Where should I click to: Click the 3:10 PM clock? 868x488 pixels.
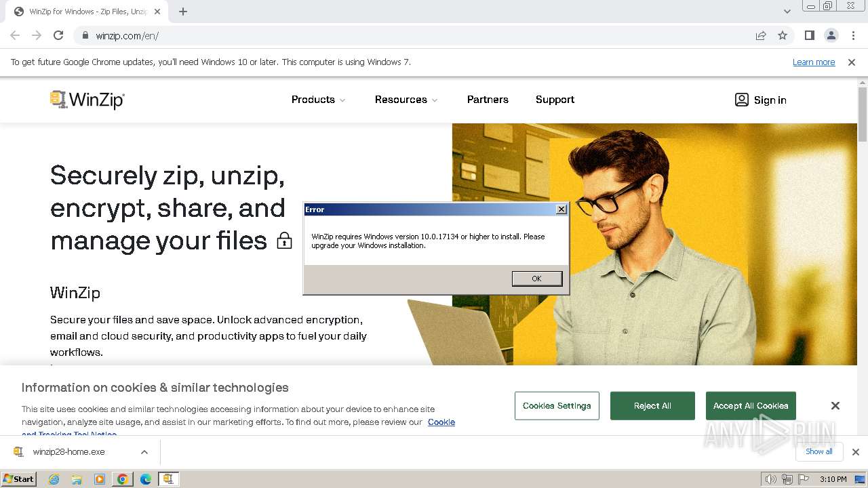pos(833,479)
